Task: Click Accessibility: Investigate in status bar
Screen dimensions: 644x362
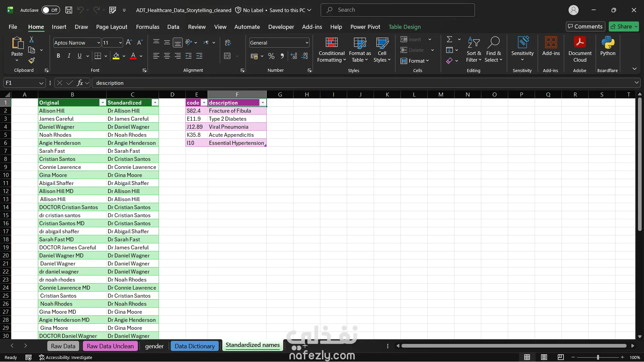Action: coord(65,357)
